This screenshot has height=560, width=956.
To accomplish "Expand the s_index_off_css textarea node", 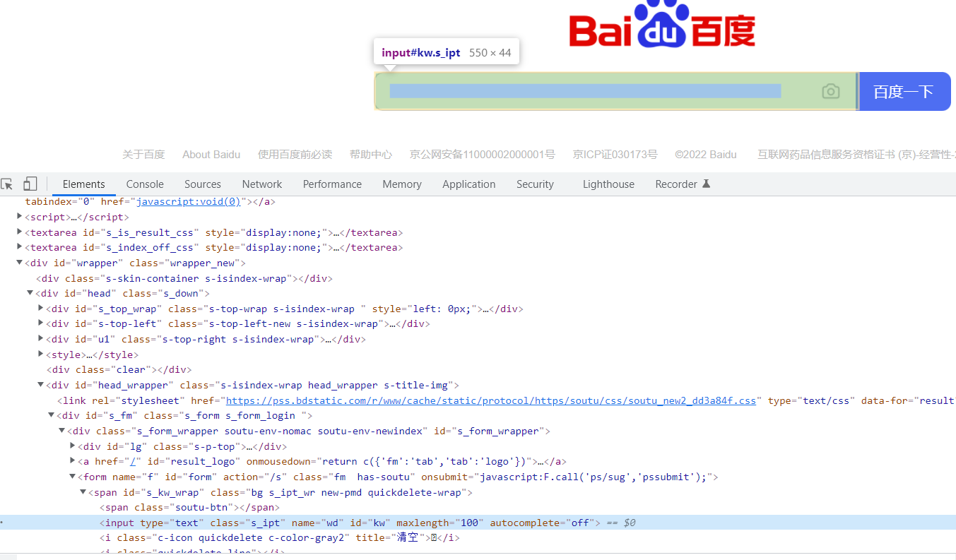I will (x=20, y=247).
